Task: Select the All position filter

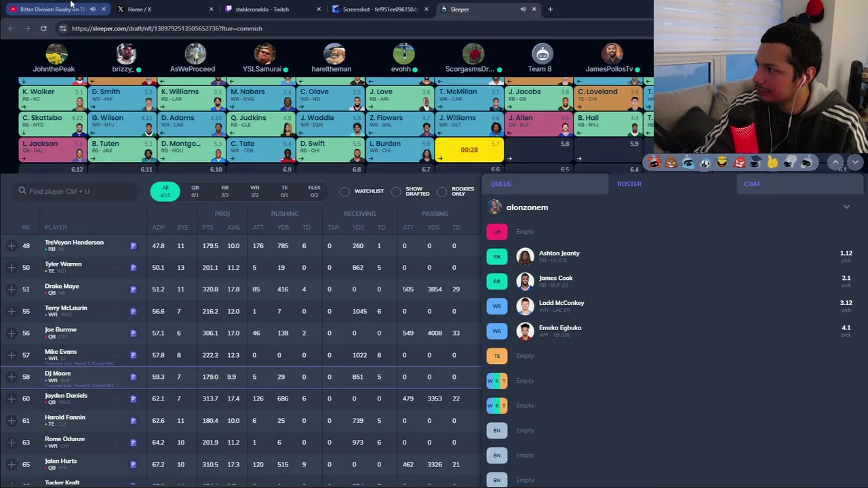Action: click(165, 192)
